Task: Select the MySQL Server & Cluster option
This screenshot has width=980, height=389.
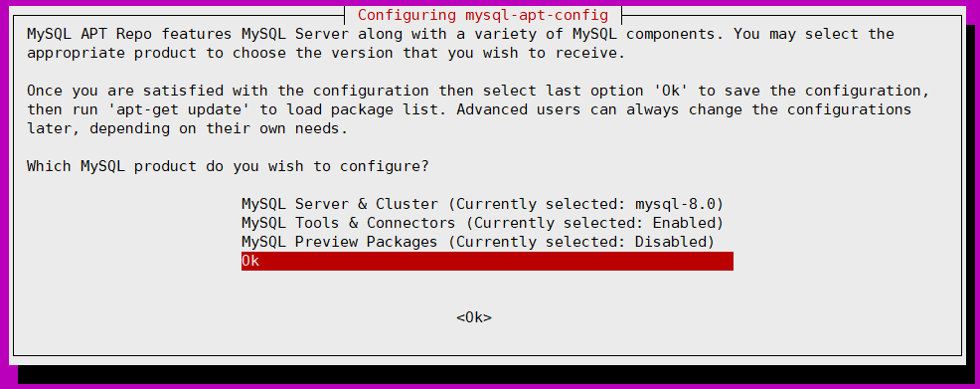Action: click(482, 204)
